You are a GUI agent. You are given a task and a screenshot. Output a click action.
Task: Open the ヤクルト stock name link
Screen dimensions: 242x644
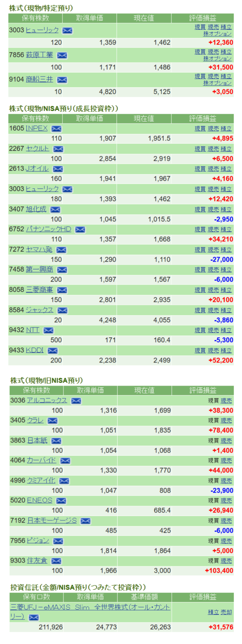tap(38, 149)
